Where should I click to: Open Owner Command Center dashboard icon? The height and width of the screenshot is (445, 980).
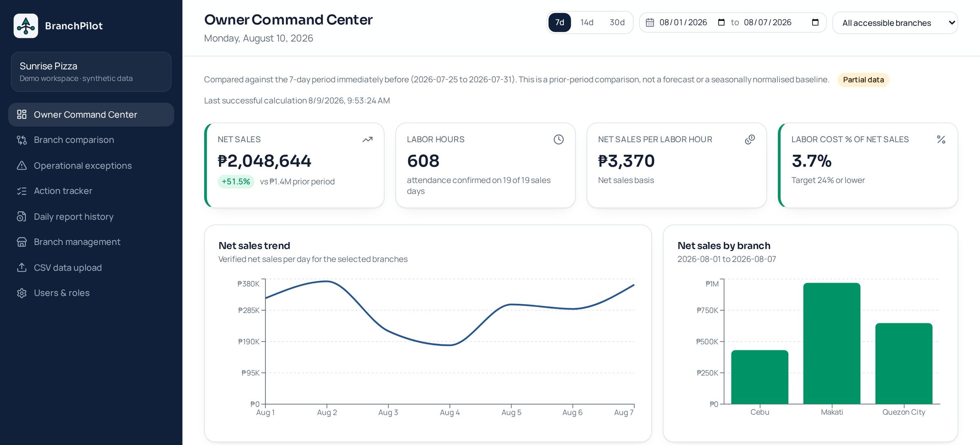(x=22, y=114)
